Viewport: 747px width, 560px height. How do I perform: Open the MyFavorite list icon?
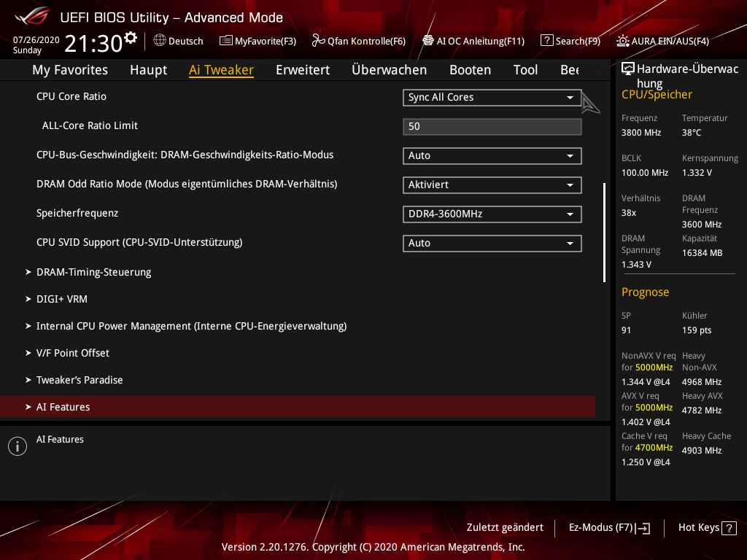[x=226, y=41]
